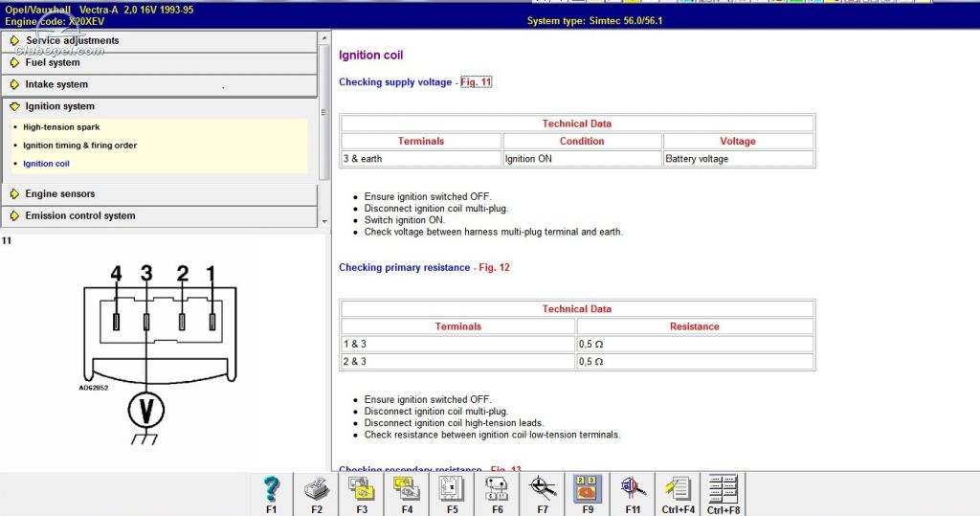Image resolution: width=980 pixels, height=516 pixels.
Task: Select Ignition timing & firing order topic
Action: [x=80, y=146]
